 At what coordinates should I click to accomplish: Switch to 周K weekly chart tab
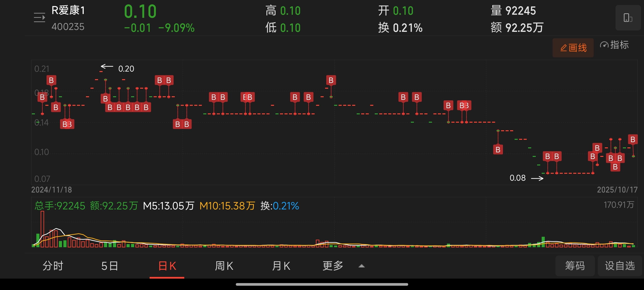point(224,266)
